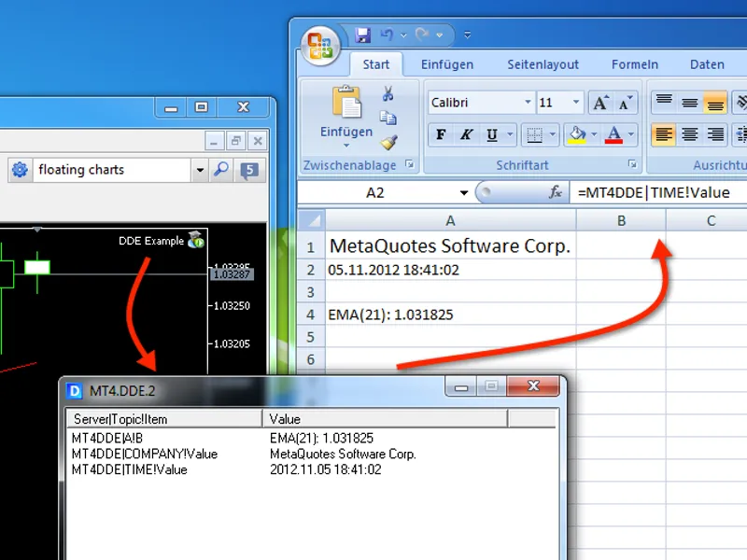Viewport: 747px width, 560px height.
Task: Click the Value column header in MT4.DDE.2
Action: 385,418
